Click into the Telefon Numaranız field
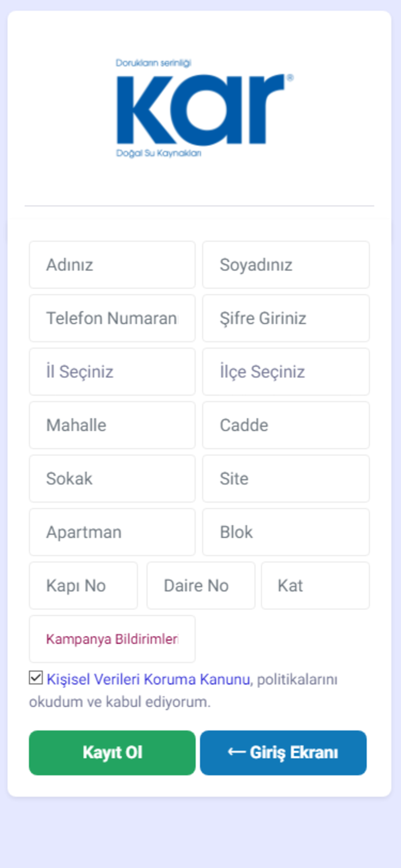Image resolution: width=401 pixels, height=868 pixels. (112, 319)
